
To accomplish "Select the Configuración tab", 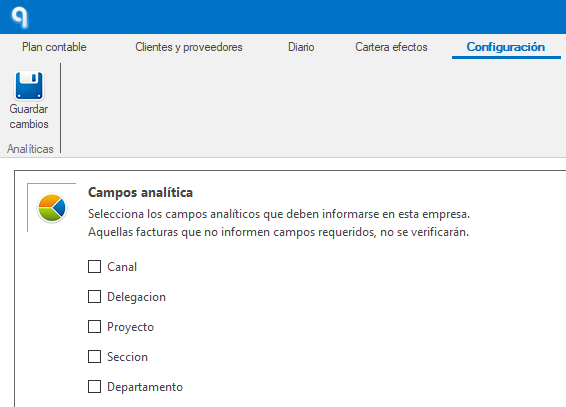I will coord(506,47).
